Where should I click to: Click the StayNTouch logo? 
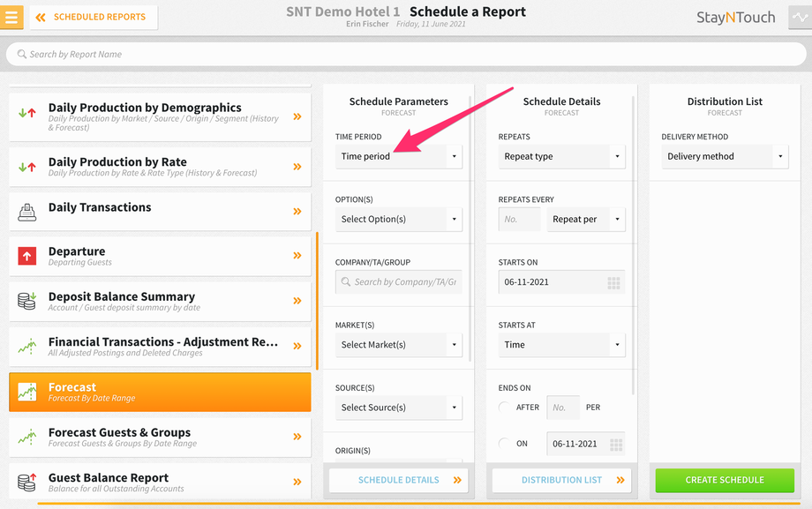[735, 17]
